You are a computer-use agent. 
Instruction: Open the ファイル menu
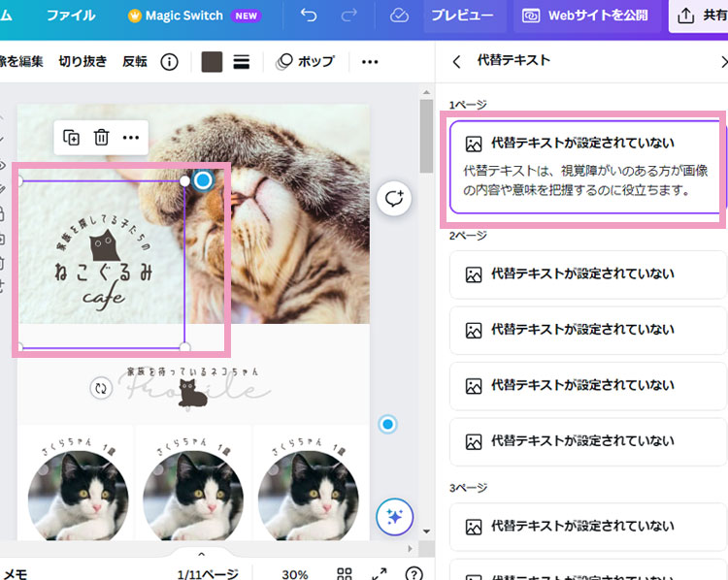pyautogui.click(x=71, y=16)
